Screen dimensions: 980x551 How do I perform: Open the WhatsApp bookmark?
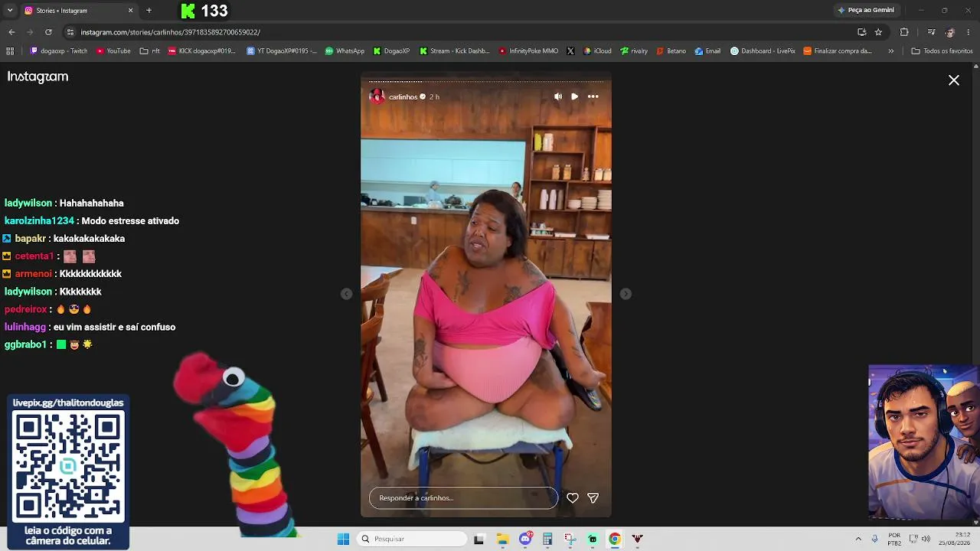click(345, 51)
